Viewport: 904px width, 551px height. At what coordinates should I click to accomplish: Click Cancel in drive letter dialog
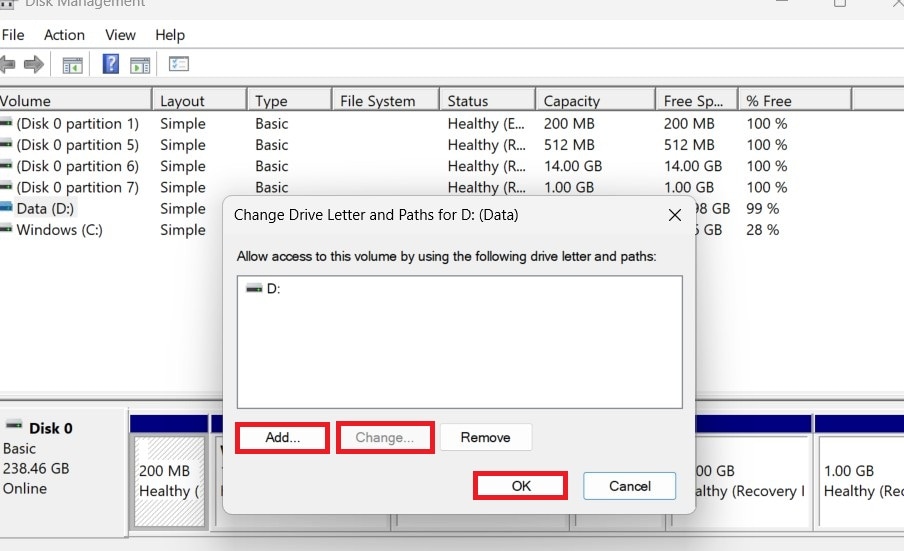(x=630, y=486)
